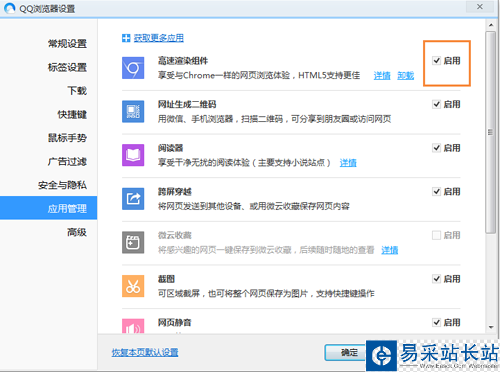Click the purple 阅读器 book icon

click(133, 155)
